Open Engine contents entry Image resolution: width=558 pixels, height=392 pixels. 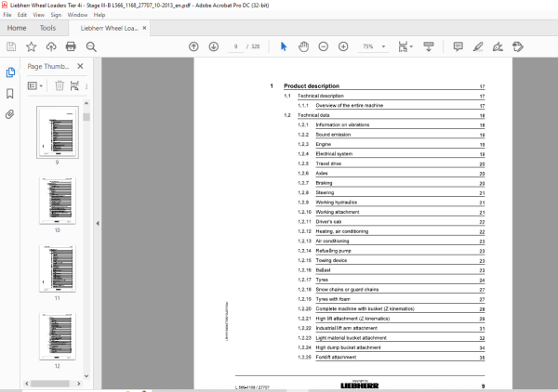324,144
